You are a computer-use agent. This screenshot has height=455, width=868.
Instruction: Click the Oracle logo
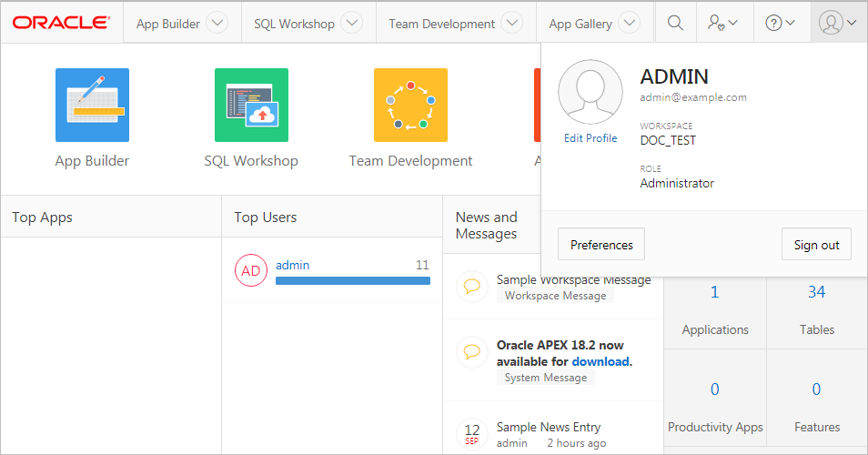click(62, 23)
